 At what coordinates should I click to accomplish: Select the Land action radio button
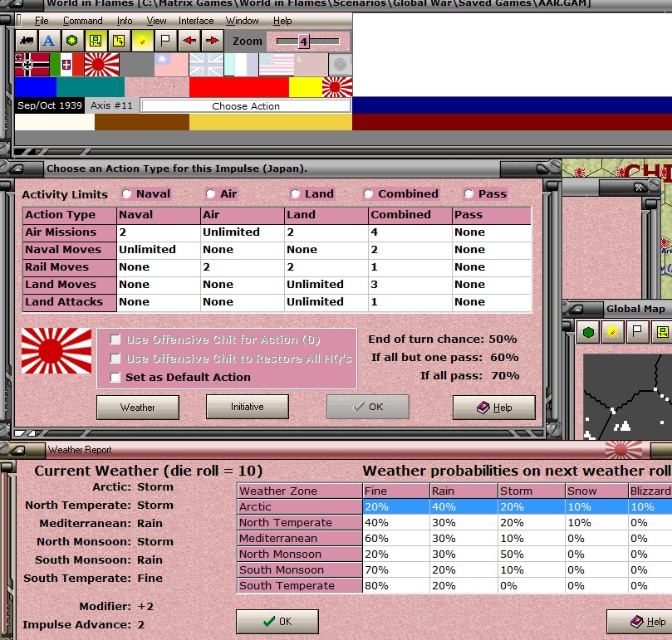pyautogui.click(x=295, y=194)
